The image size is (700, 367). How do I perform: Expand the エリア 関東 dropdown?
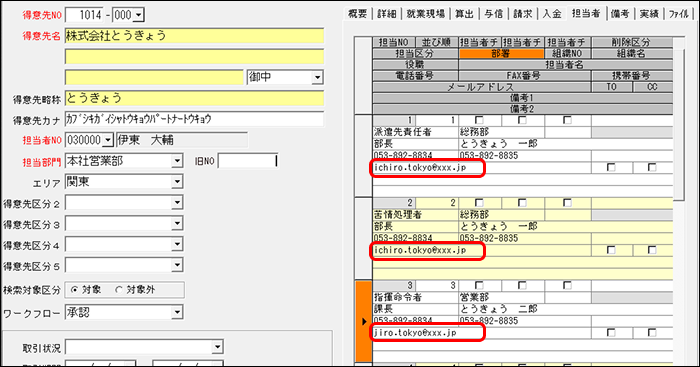point(177,182)
